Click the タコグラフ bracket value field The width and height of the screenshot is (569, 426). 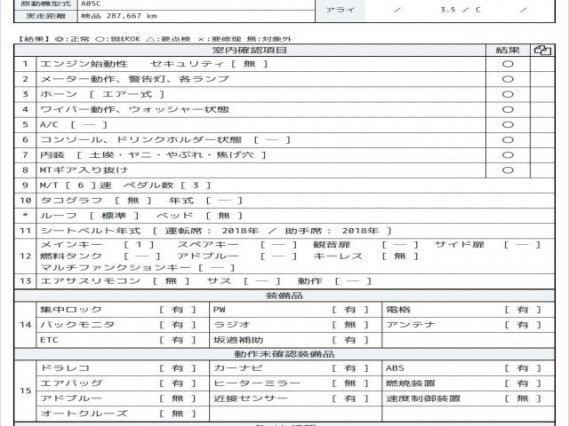tap(133, 200)
